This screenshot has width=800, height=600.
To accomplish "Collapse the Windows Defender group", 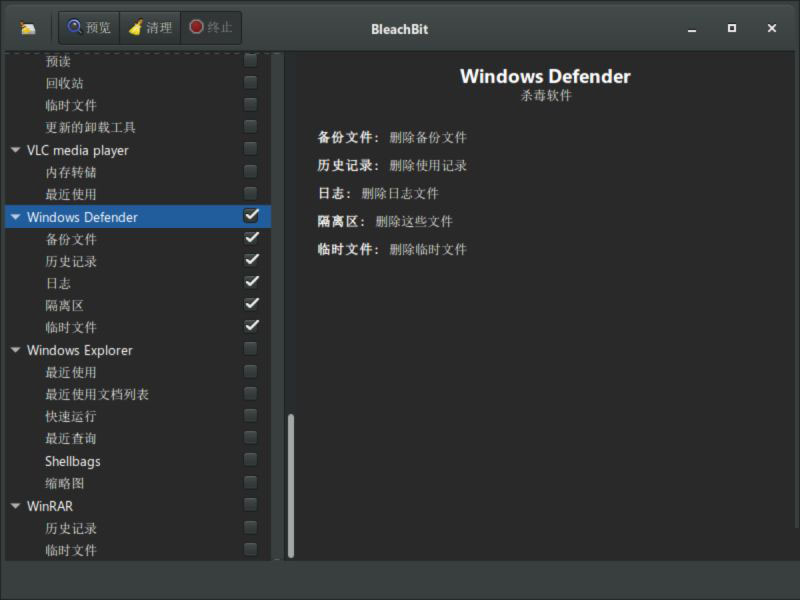I will tap(15, 217).
